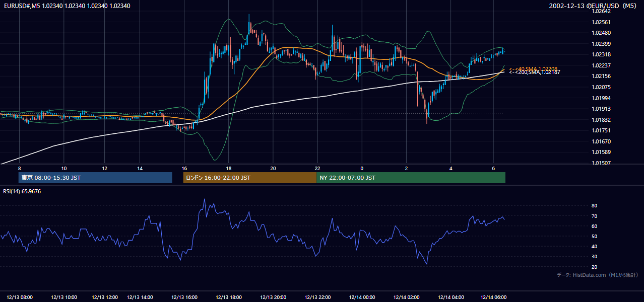Click bottom time label 12/13 16:00

(x=184, y=297)
